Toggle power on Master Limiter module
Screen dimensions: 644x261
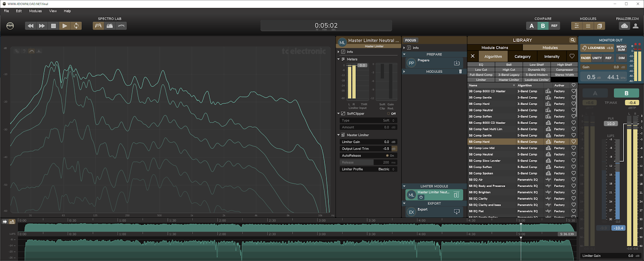421,197
